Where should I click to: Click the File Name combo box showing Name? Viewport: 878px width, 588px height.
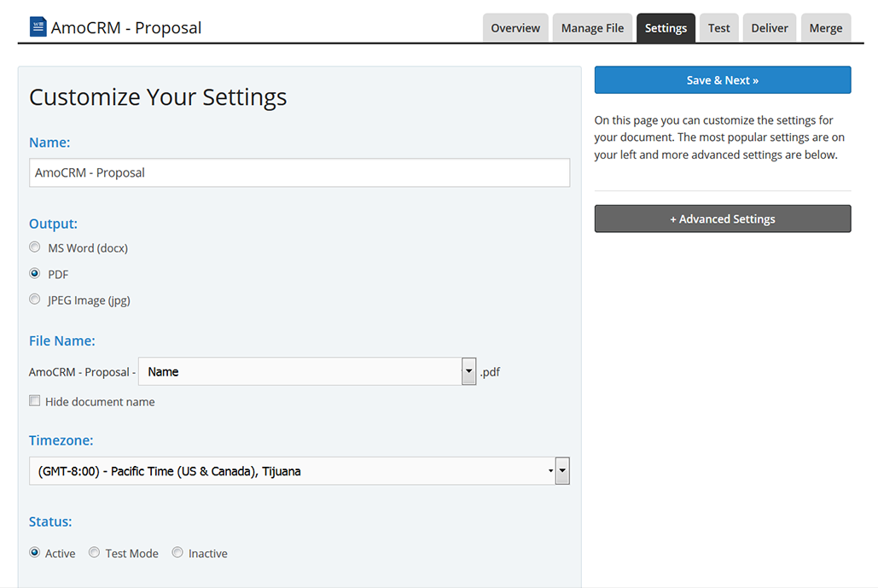[x=299, y=372]
